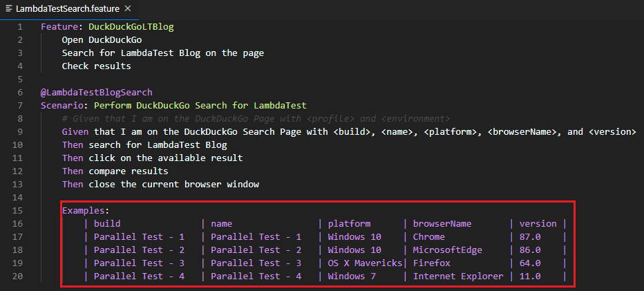Click the 'Then compare results' step

click(115, 171)
